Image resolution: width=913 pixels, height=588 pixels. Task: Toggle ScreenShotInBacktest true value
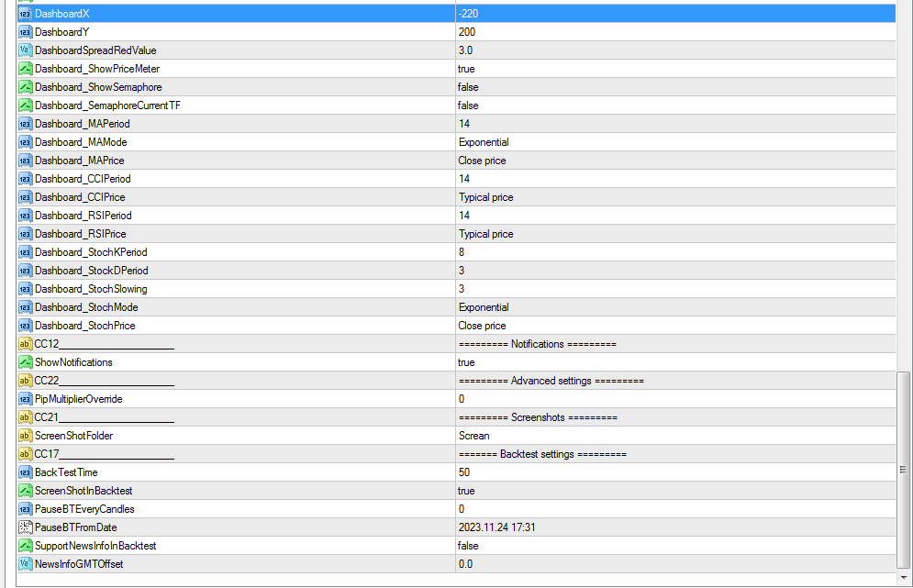point(675,491)
